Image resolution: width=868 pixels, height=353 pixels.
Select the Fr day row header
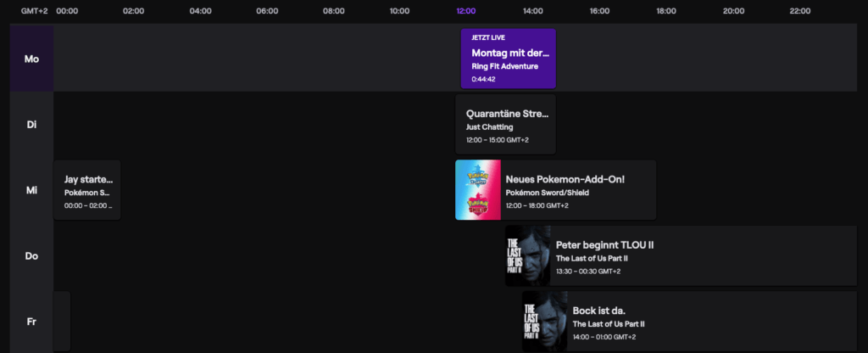point(32,321)
